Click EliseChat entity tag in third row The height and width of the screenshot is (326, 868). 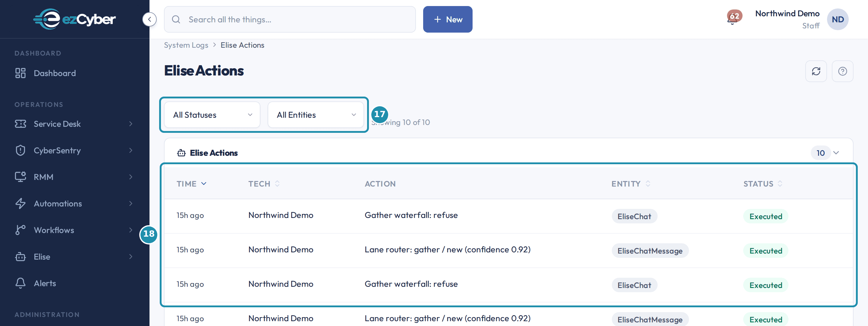[634, 285]
